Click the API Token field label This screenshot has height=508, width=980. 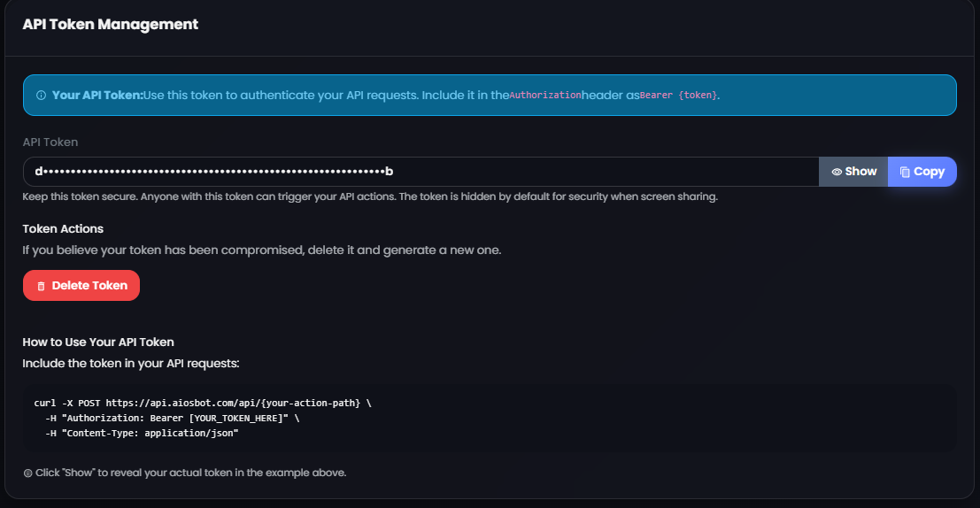(50, 142)
